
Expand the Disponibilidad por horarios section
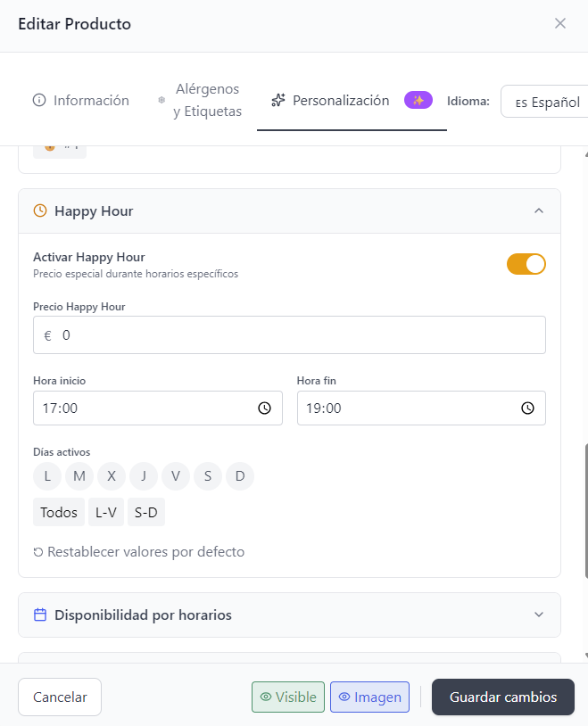click(x=539, y=615)
